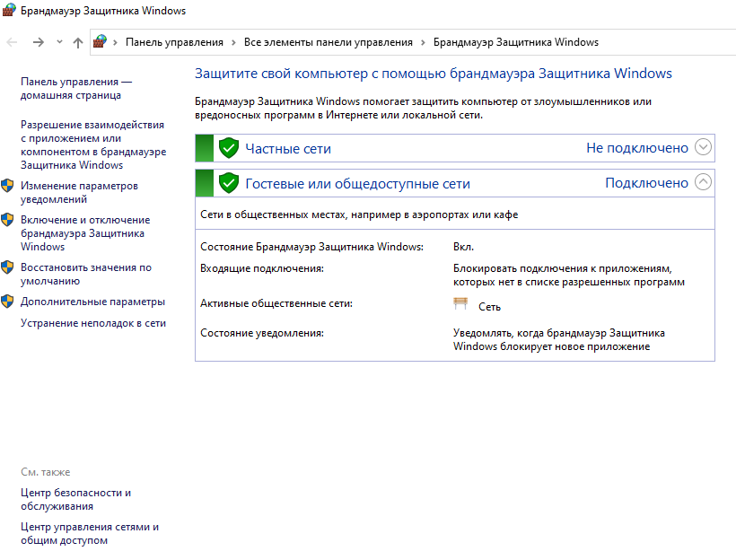Click the 'См. также' label

click(46, 472)
